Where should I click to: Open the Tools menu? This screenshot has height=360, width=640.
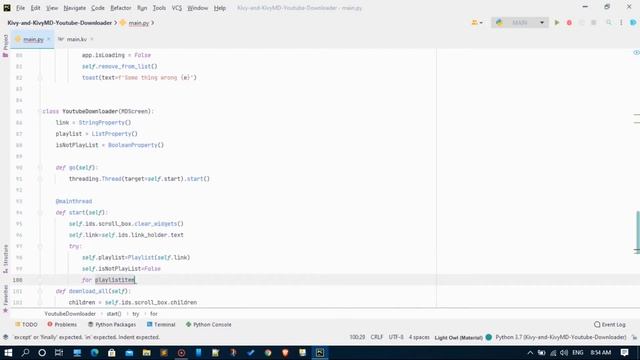(159, 8)
